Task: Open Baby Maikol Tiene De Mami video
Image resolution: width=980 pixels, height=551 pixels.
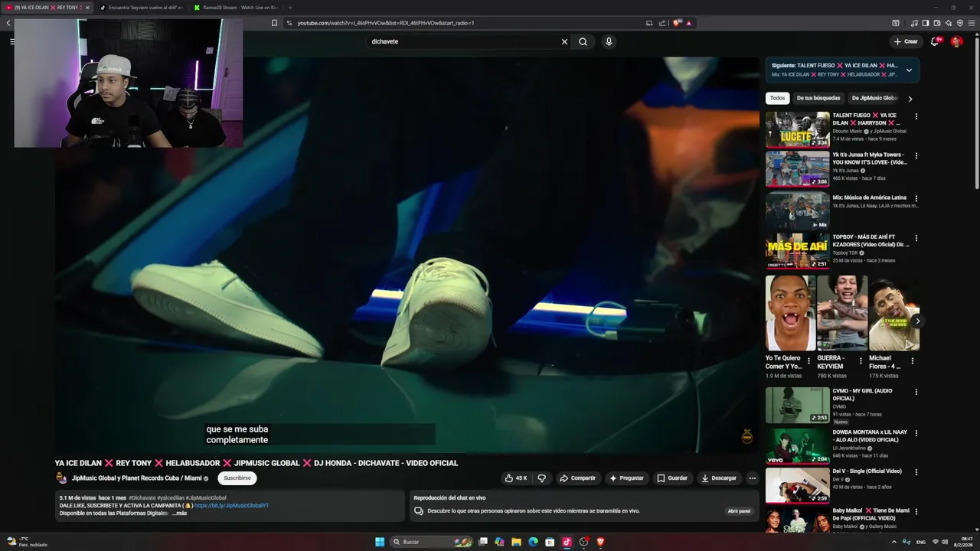Action: pos(798,520)
